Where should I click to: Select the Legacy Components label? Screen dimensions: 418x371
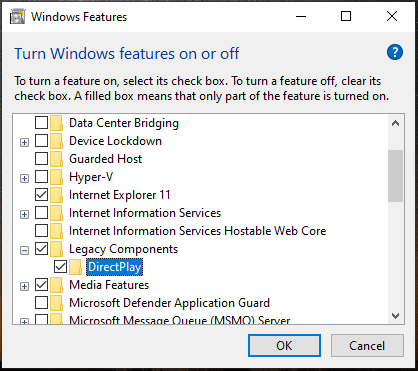tap(123, 249)
